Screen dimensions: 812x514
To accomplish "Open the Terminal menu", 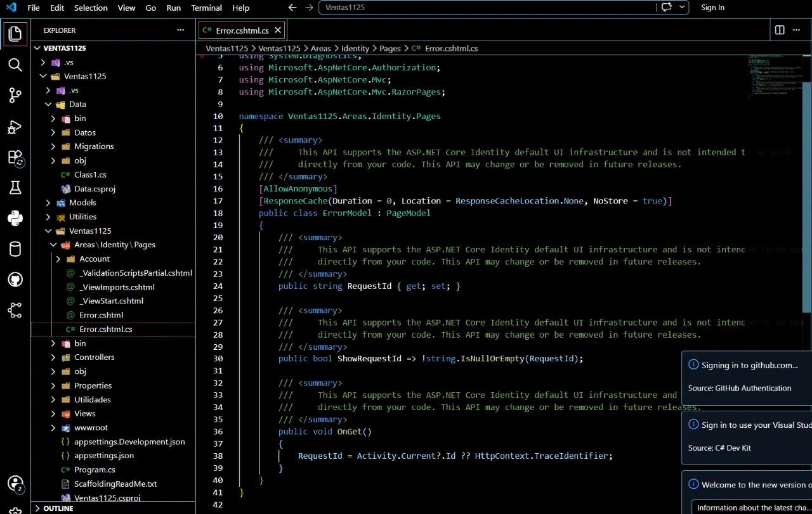I will 207,8.
